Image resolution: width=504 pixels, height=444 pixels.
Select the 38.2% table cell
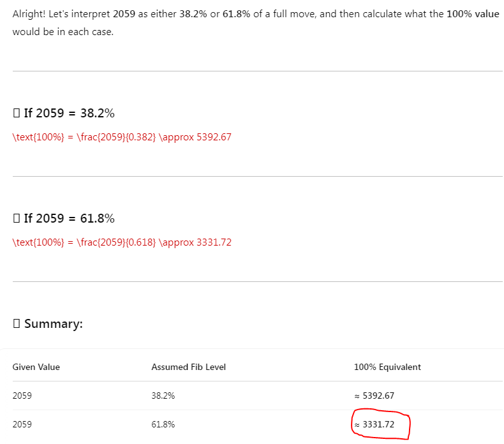[x=163, y=396]
